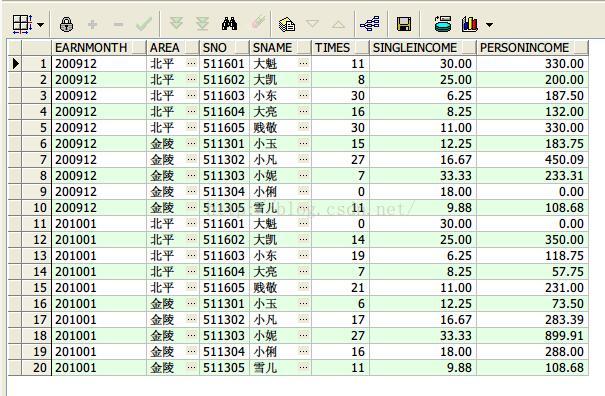Sort by EARNMONTH column header

coord(98,48)
